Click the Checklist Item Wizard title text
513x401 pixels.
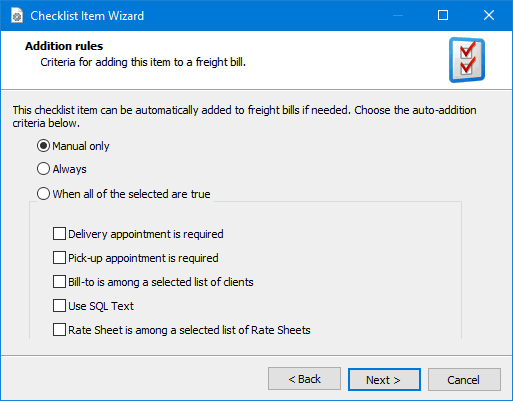(87, 16)
